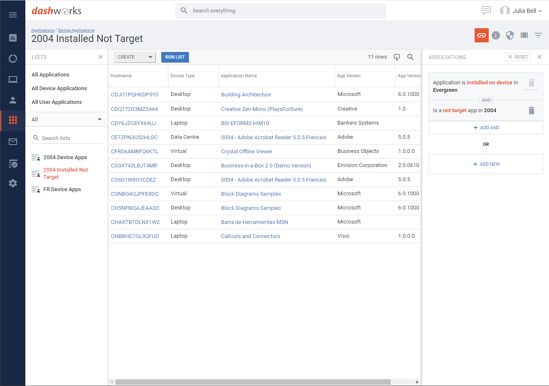The image size is (549, 386).
Task: Open the Mailboxes envelope icon in sidebar
Action: [13, 142]
